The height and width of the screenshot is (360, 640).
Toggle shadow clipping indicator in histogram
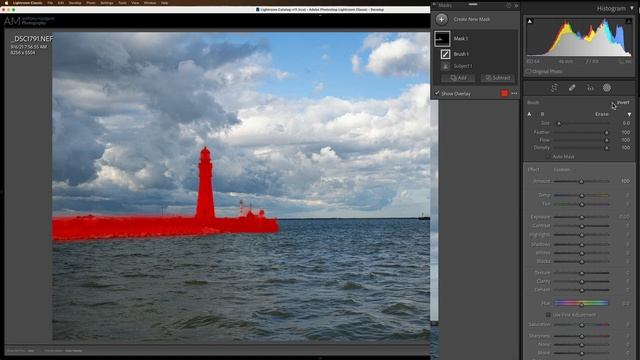click(x=530, y=21)
